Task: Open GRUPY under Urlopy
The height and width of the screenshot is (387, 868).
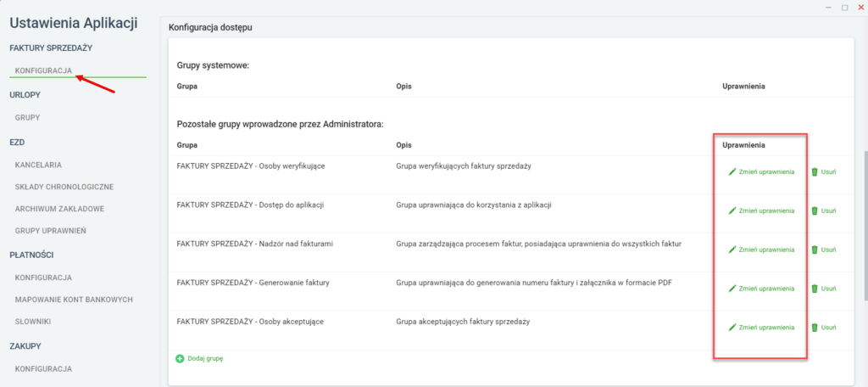Action: [28, 117]
